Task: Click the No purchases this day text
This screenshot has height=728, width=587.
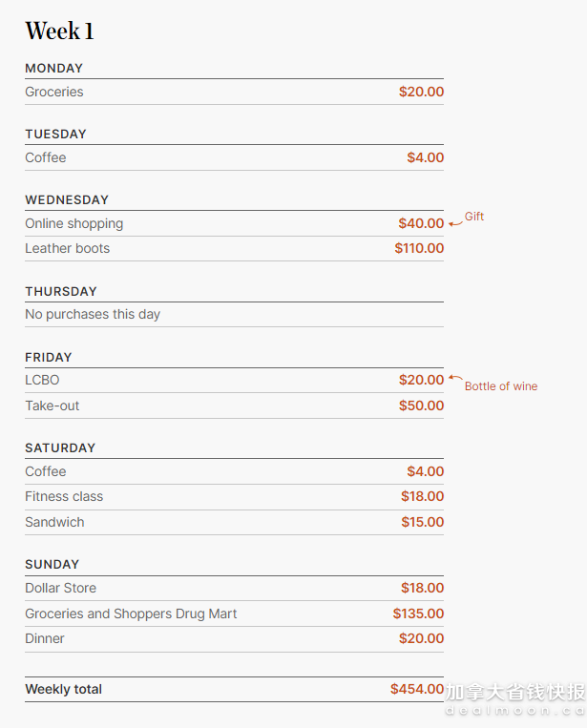Action: click(x=93, y=314)
